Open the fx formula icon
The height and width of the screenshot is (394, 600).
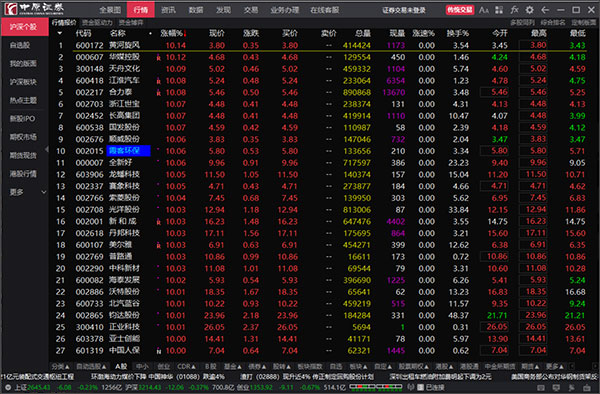514,10
